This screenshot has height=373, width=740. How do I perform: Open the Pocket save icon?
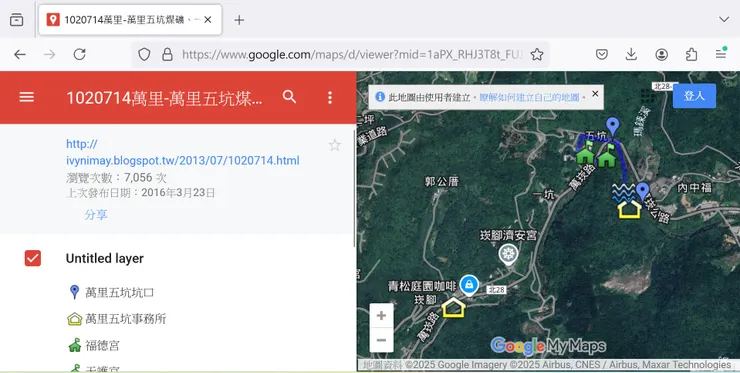[x=601, y=54]
